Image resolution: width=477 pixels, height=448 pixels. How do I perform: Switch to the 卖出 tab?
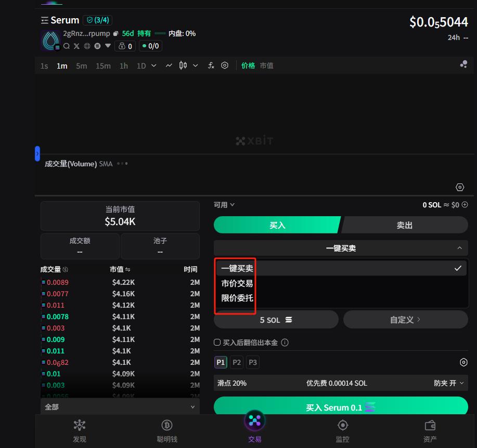404,225
